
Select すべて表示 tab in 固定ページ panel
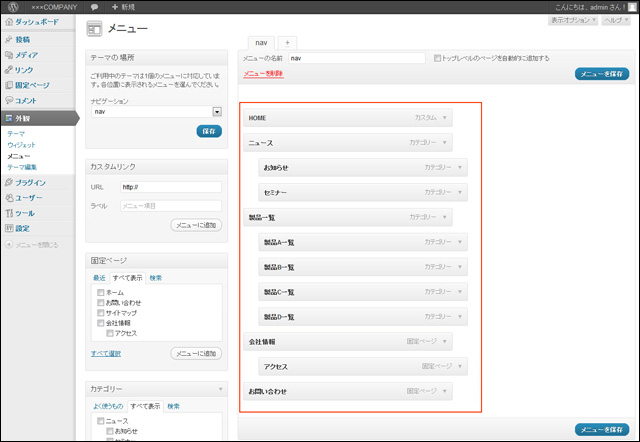pyautogui.click(x=128, y=278)
